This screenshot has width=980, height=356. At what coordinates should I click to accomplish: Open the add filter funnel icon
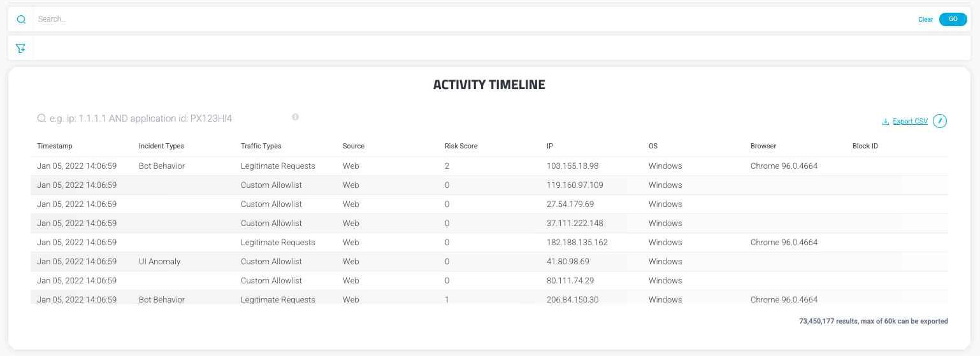coord(21,48)
